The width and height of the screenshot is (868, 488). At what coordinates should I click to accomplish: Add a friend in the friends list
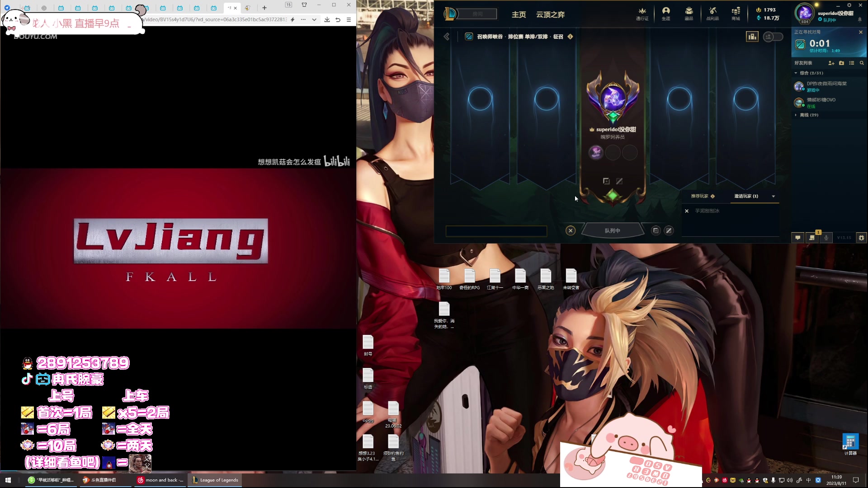(x=831, y=63)
